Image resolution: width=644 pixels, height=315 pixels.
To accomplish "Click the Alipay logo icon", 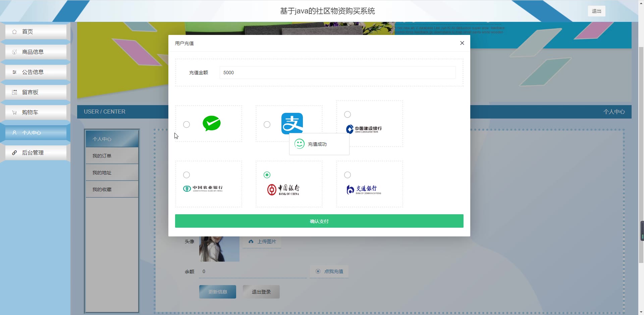I will tap(292, 123).
